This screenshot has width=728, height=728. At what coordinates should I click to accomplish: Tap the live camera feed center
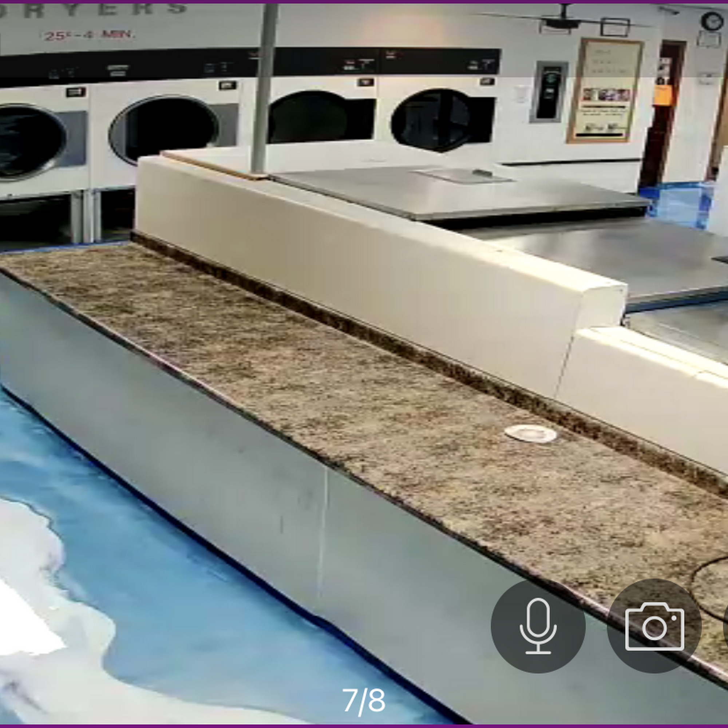click(364, 364)
